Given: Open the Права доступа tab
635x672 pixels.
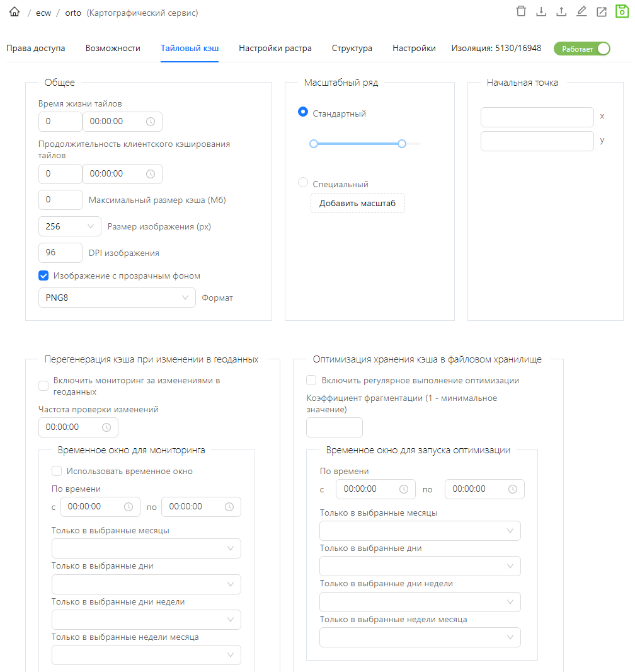Looking at the screenshot, I should (x=35, y=48).
